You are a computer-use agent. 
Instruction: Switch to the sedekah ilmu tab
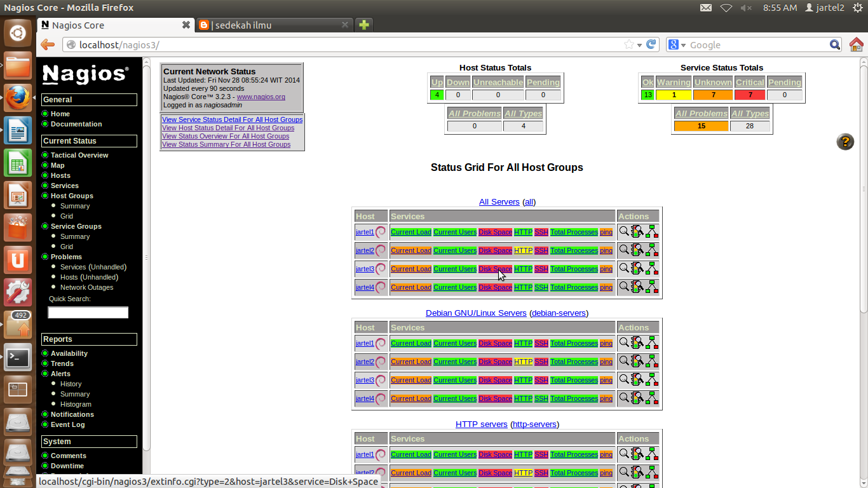coord(273,25)
